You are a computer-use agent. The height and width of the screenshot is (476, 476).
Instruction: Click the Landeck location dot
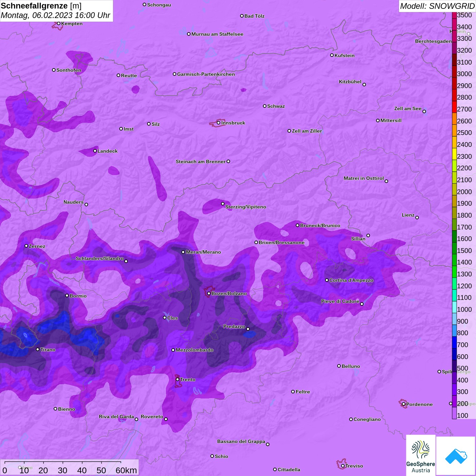[95, 151]
